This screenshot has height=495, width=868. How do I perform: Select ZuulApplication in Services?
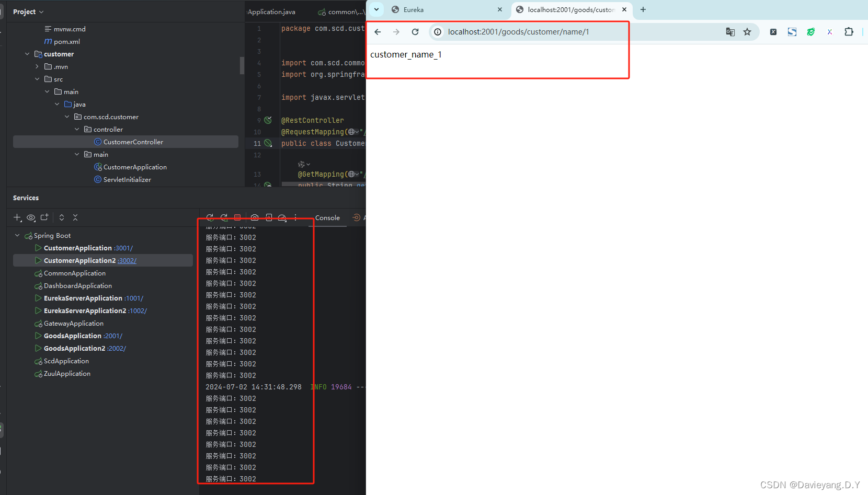point(67,373)
